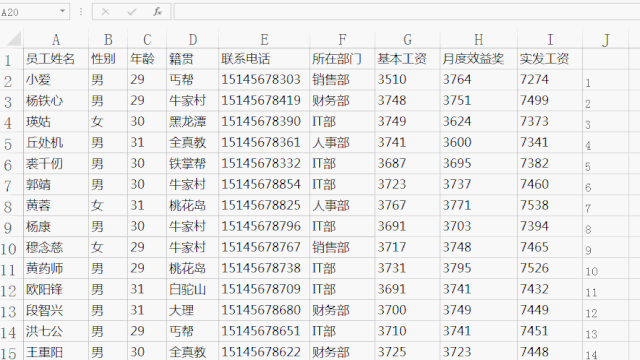Click phone number 15145678854
Image resolution: width=640 pixels, height=360 pixels.
pos(264,184)
